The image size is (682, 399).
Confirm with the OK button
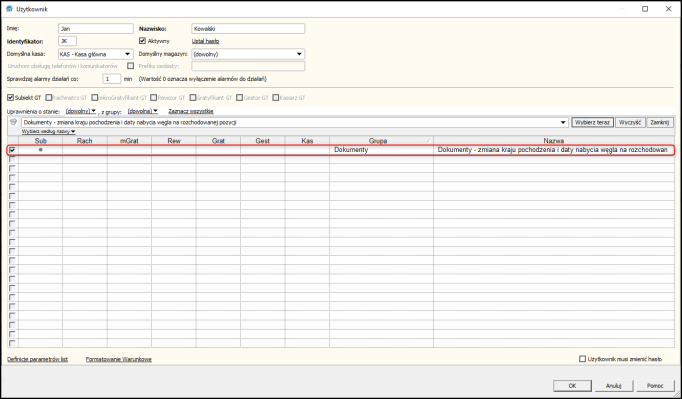point(572,386)
